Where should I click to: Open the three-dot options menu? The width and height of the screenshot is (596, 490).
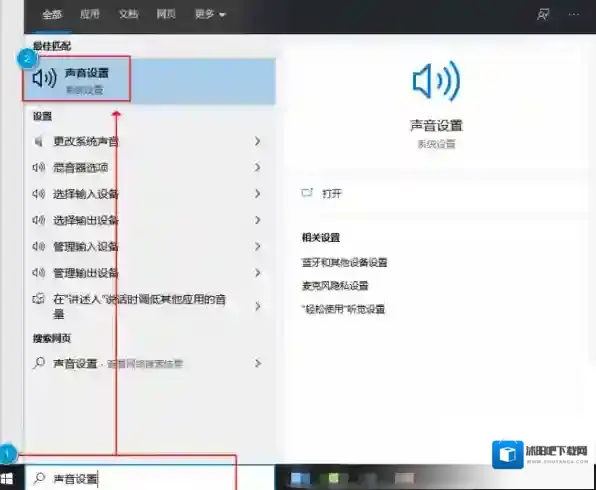point(574,14)
